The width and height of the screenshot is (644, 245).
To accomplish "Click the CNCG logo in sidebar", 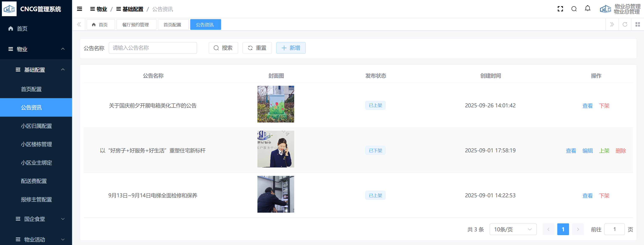I will 9,9.
